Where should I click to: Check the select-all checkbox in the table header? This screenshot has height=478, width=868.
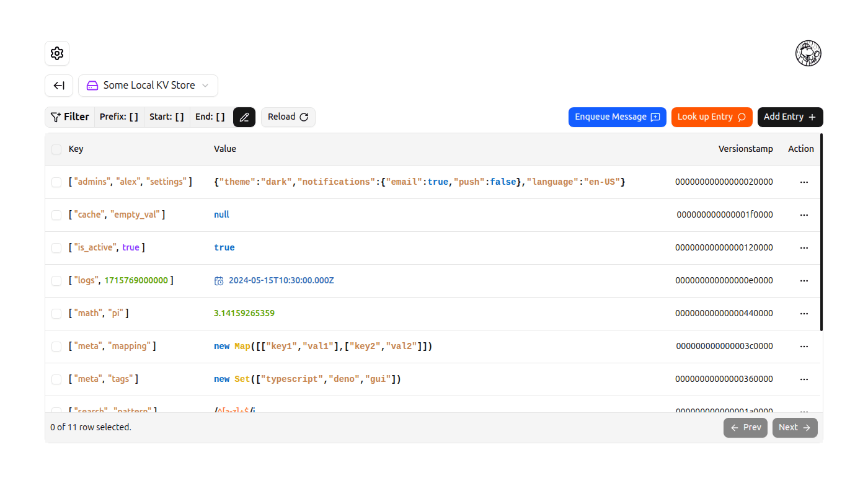(56, 149)
